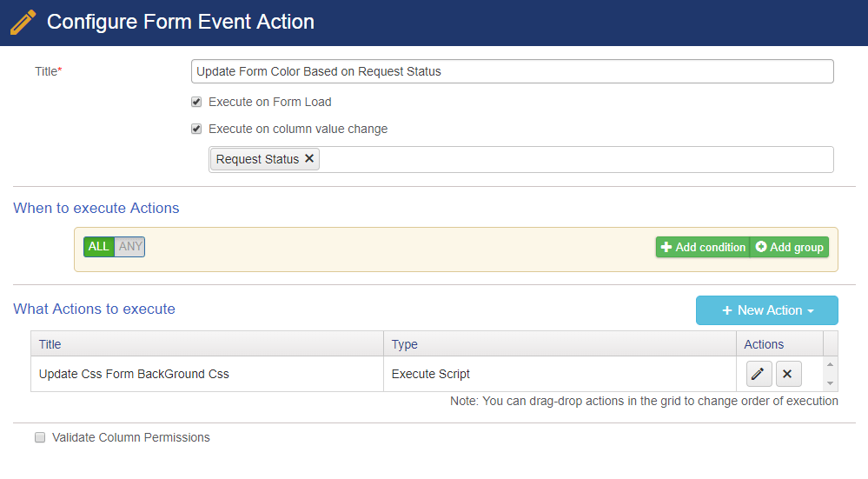This screenshot has height=479, width=868.
Task: Click the grid scroll down arrow
Action: pos(831,383)
